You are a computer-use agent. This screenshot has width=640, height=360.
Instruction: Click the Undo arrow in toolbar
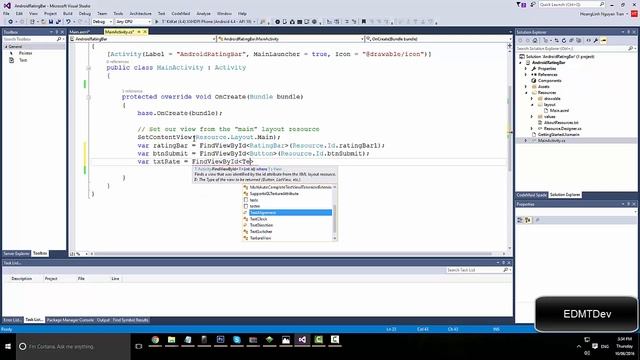click(x=68, y=22)
